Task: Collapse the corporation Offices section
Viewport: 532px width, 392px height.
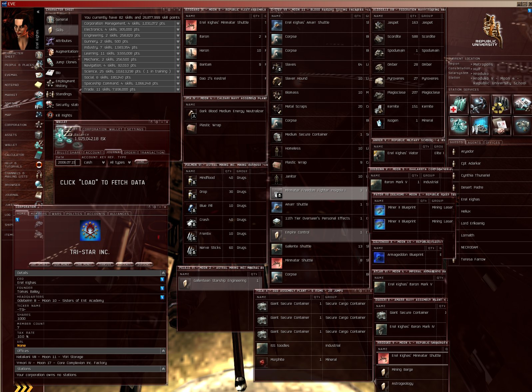Action: click(x=163, y=351)
